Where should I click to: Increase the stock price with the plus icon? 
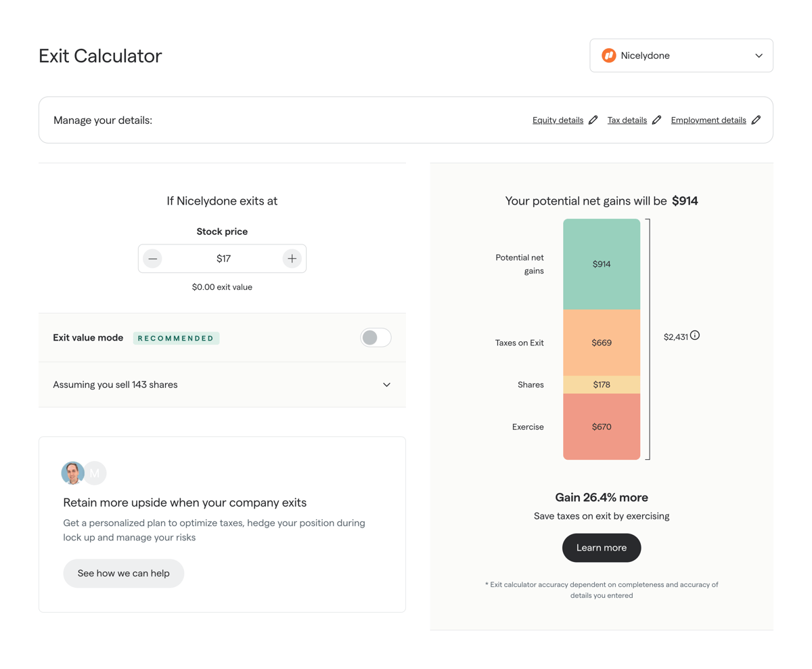coord(292,258)
